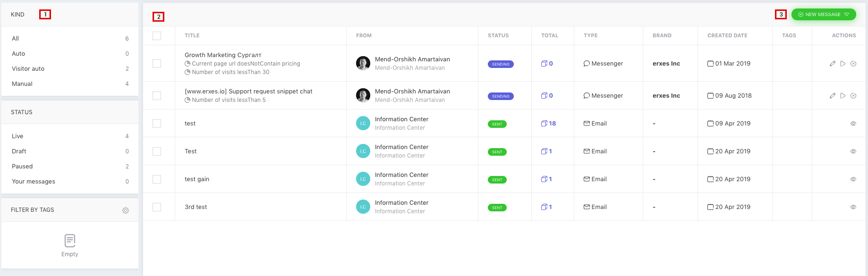
Task: Click the SENDING badge in Growth Marketing row
Action: pyautogui.click(x=501, y=64)
